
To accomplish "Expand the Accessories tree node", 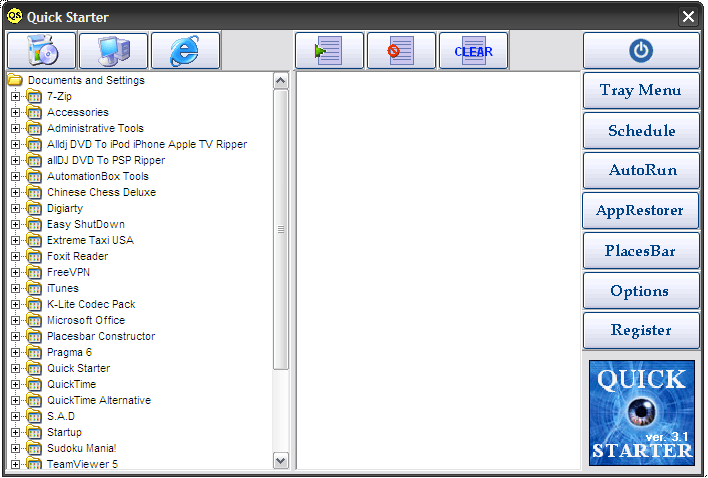I will [15, 112].
